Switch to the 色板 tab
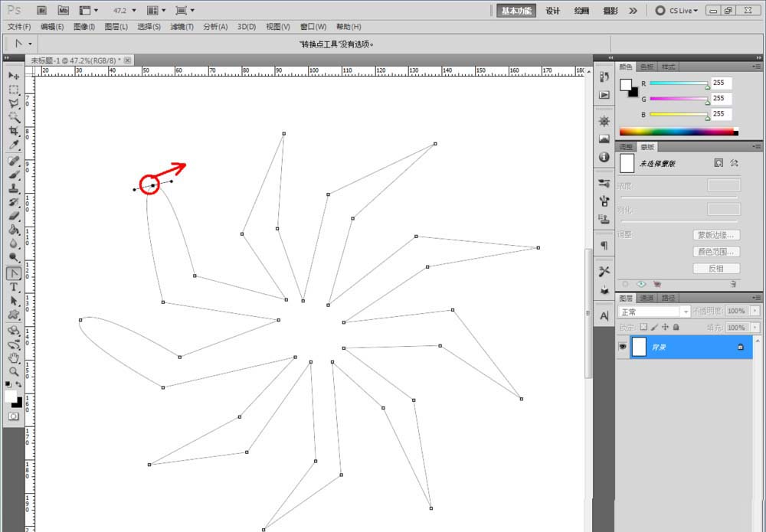This screenshot has width=766, height=532. click(647, 67)
